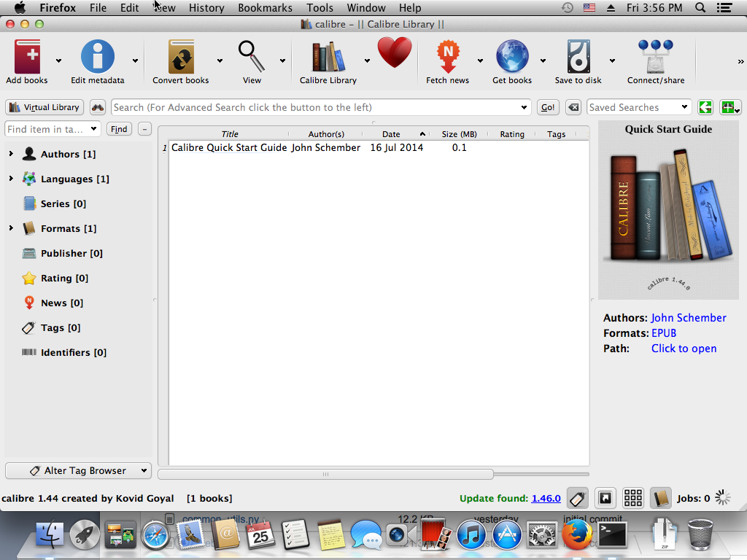
Task: Open Save to disk dropdown arrow
Action: (612, 61)
